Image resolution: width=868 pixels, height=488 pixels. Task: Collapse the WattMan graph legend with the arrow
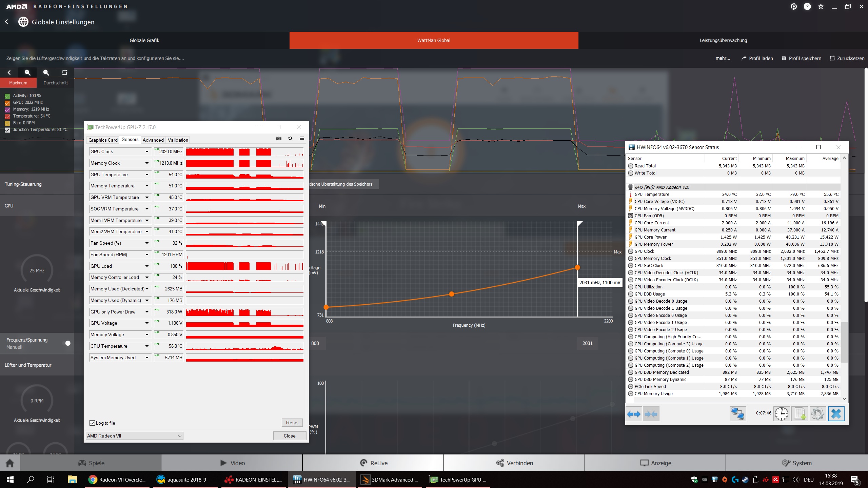point(9,72)
